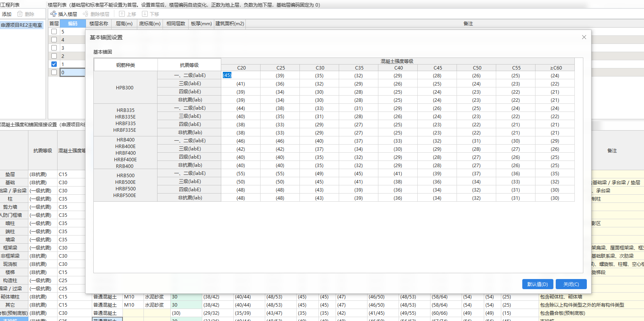
Task: Click the 删除 trash icon in 工程列表
Action: (20, 14)
